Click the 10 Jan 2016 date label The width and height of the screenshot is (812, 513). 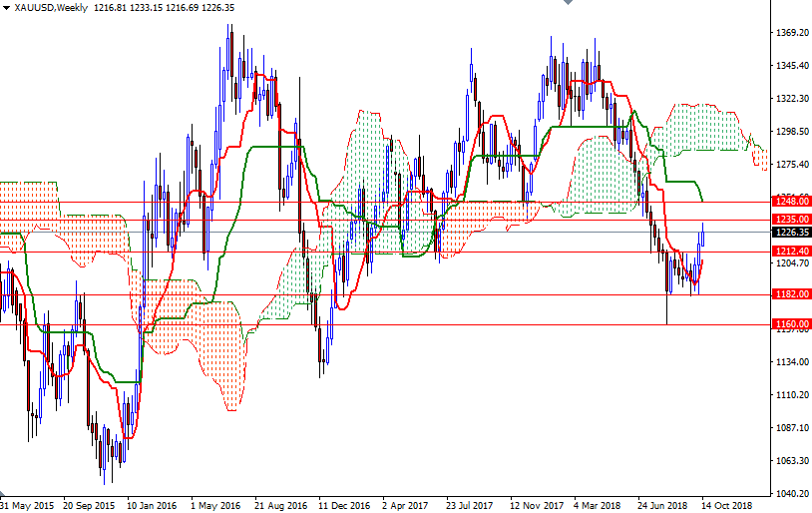click(x=153, y=505)
